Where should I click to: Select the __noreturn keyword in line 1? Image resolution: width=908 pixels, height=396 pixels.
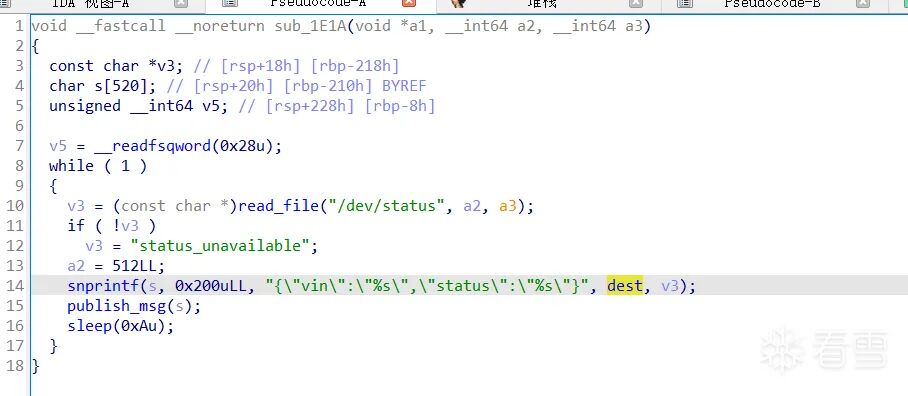[x=220, y=27]
